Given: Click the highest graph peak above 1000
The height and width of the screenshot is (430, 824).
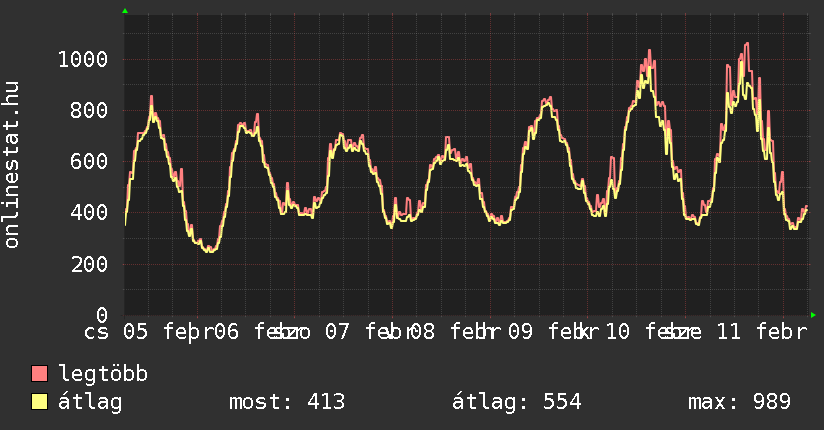Looking at the screenshot, I should (746, 43).
